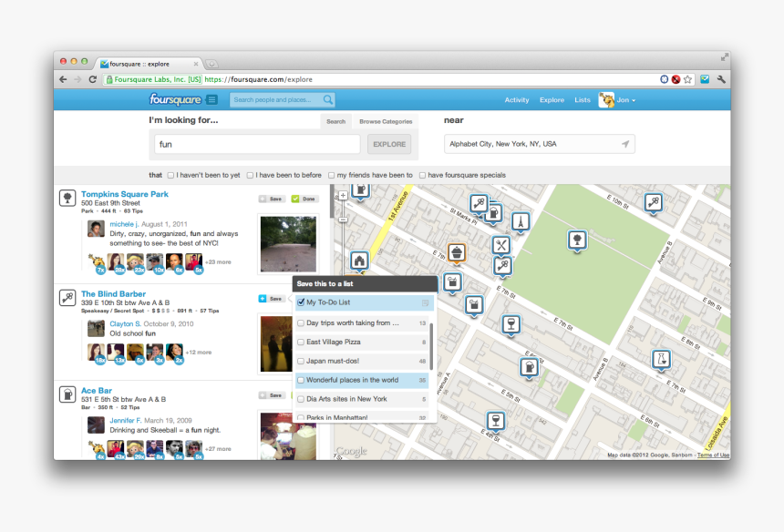
Task: Expand the foursquare logo menu button
Action: pyautogui.click(x=211, y=100)
